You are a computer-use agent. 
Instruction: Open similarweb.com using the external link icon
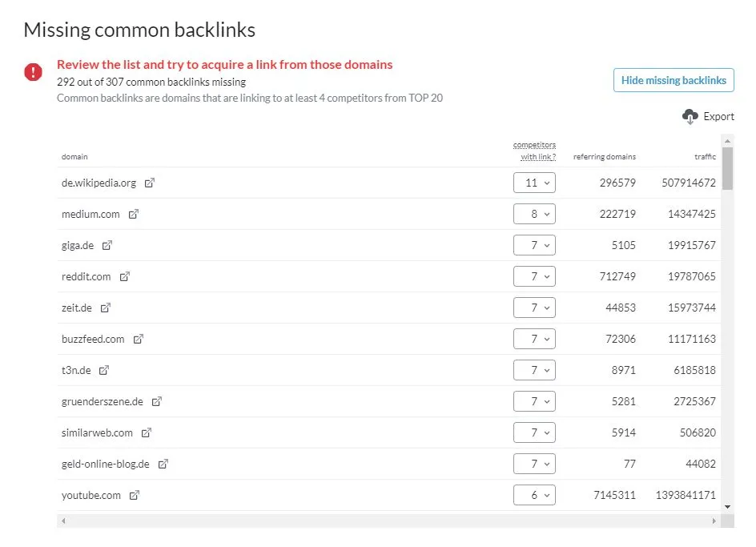coord(144,432)
